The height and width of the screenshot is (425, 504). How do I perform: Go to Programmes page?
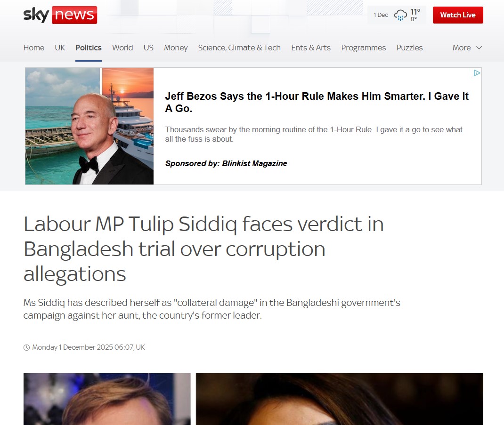(x=364, y=48)
